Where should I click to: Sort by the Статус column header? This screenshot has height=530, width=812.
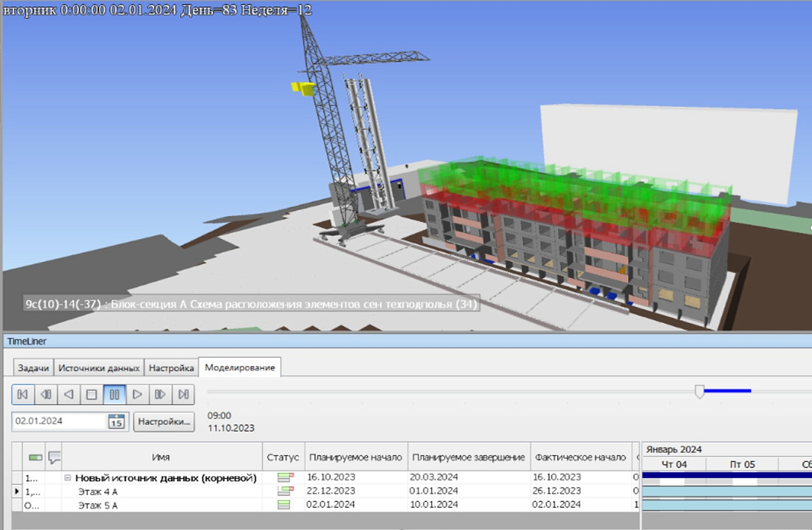[282, 458]
